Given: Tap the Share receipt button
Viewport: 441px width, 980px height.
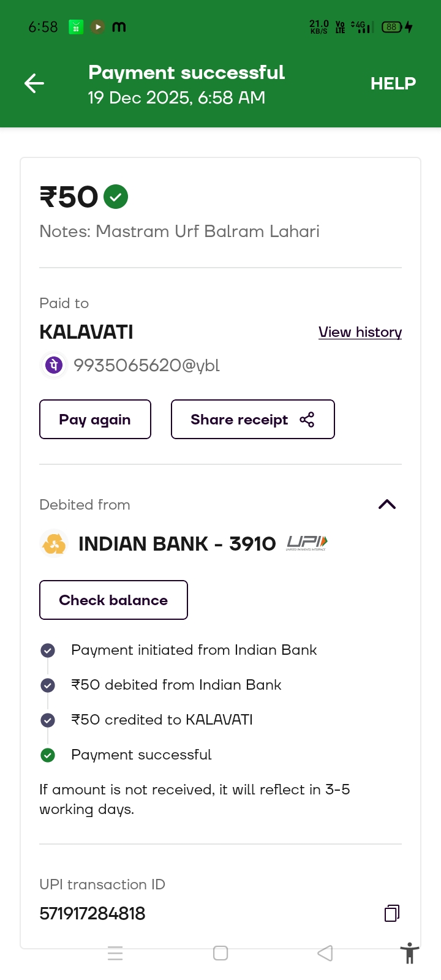Looking at the screenshot, I should pos(252,420).
